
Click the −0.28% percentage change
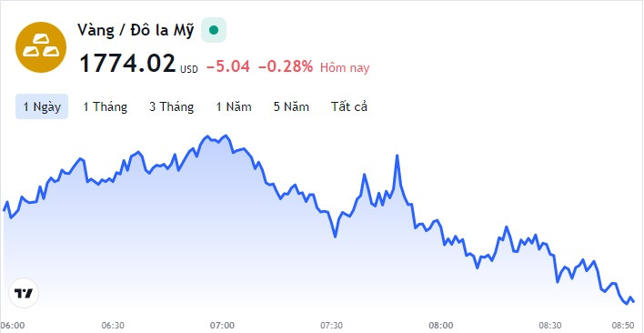coord(286,66)
